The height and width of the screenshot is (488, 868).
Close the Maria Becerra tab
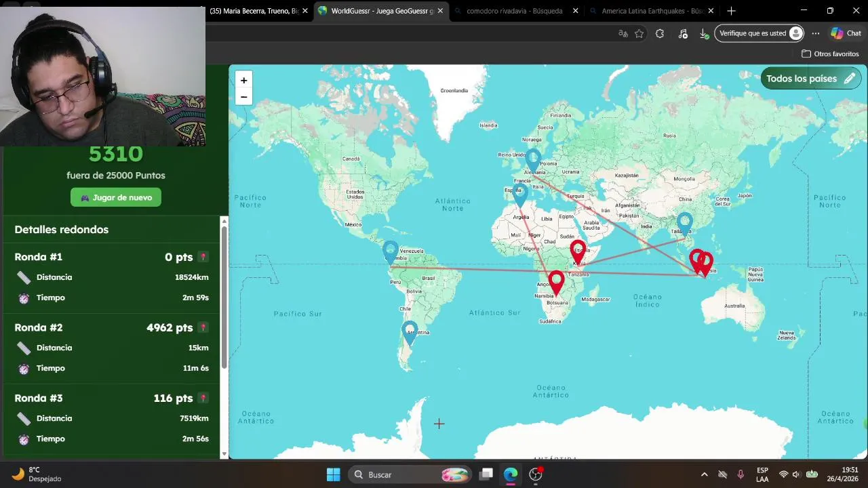pyautogui.click(x=304, y=11)
